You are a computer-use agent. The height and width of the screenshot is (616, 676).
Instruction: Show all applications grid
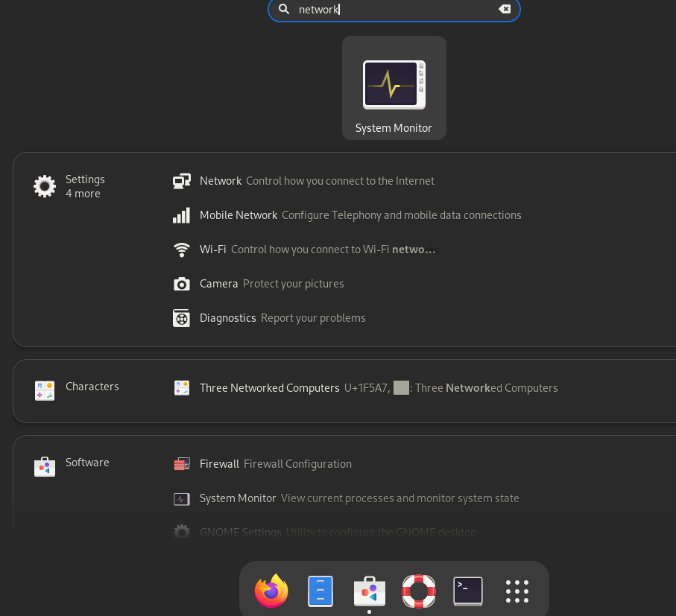[517, 591]
